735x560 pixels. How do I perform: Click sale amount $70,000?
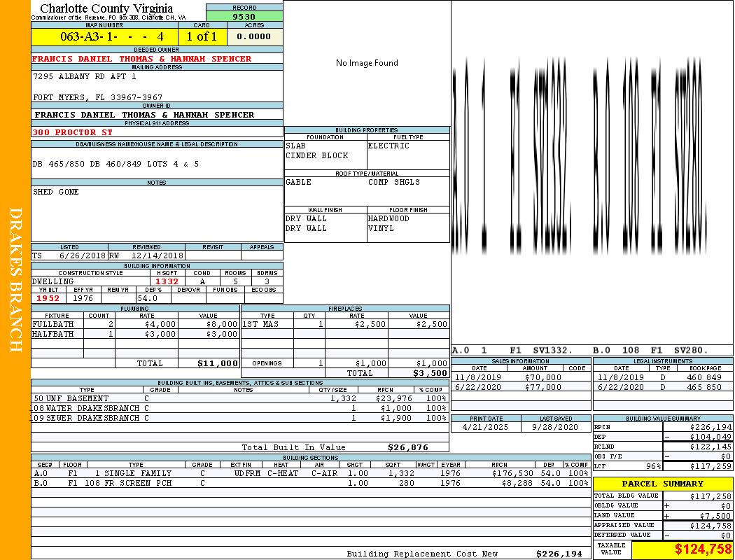[x=542, y=378]
